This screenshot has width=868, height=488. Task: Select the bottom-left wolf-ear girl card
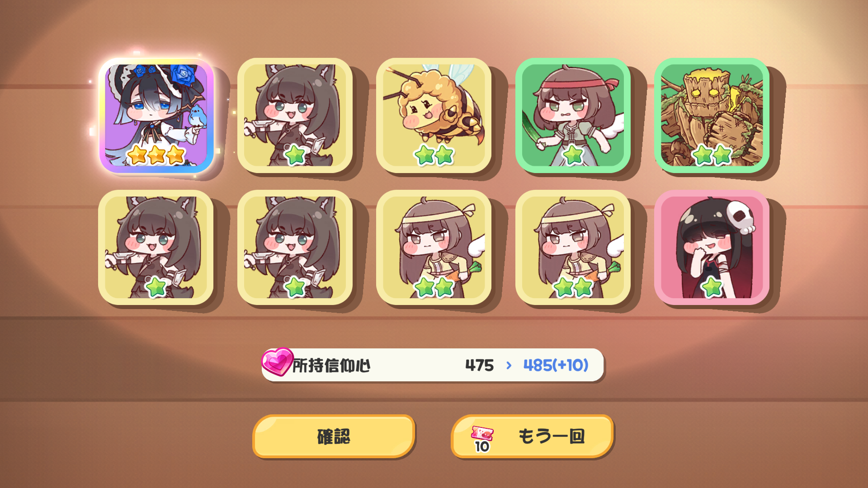point(156,247)
